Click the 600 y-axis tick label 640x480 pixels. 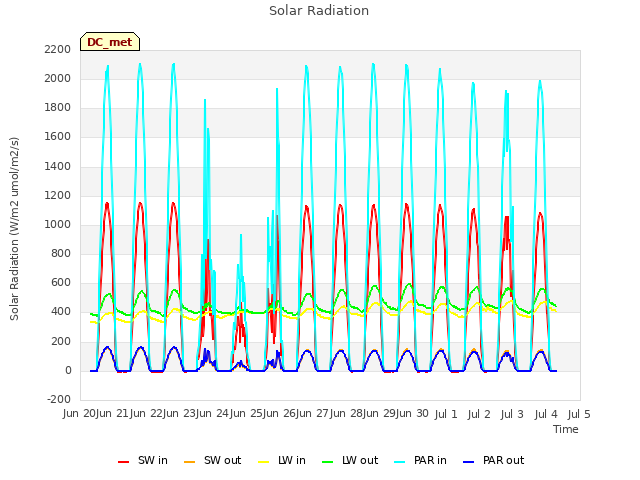tap(61, 282)
